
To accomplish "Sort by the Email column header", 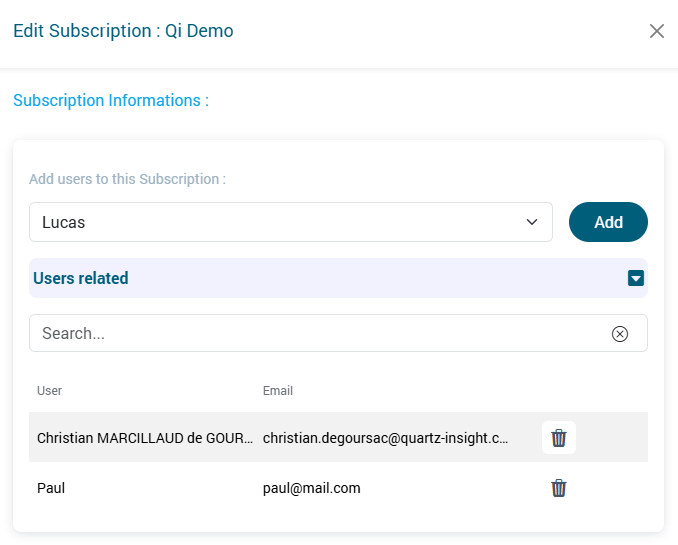I will click(x=278, y=391).
